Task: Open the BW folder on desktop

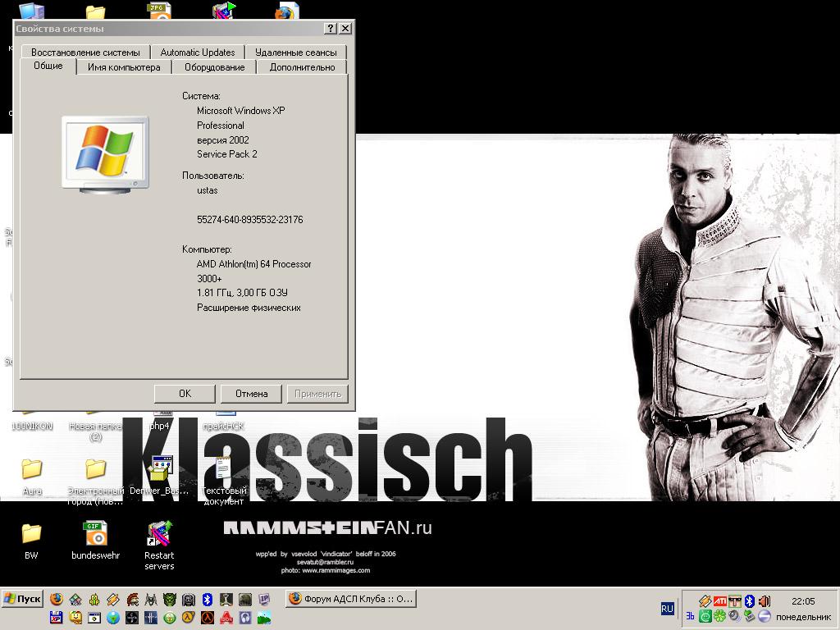Action: click(31, 534)
